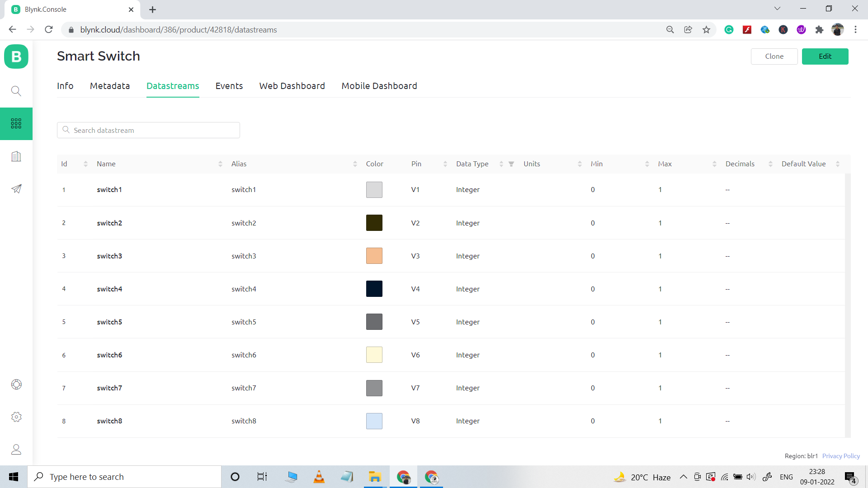The image size is (868, 488).
Task: Open the settings gear icon in sidebar
Action: pyautogui.click(x=16, y=417)
